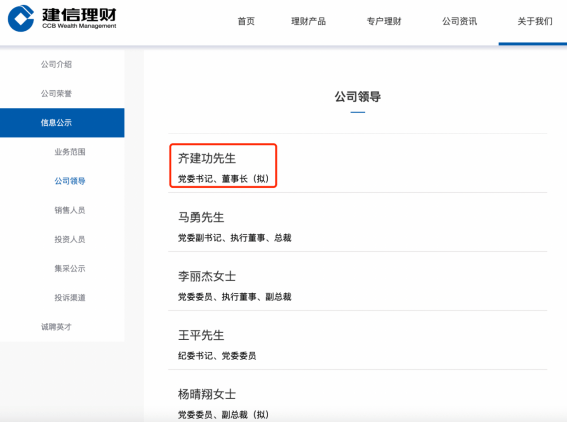Click the highlighted 齐建功先生 entry

(x=223, y=166)
